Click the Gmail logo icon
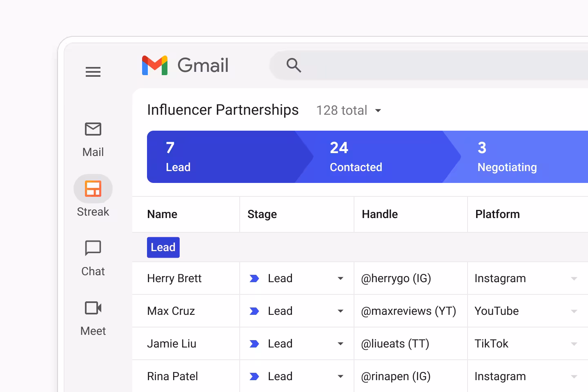 (155, 65)
